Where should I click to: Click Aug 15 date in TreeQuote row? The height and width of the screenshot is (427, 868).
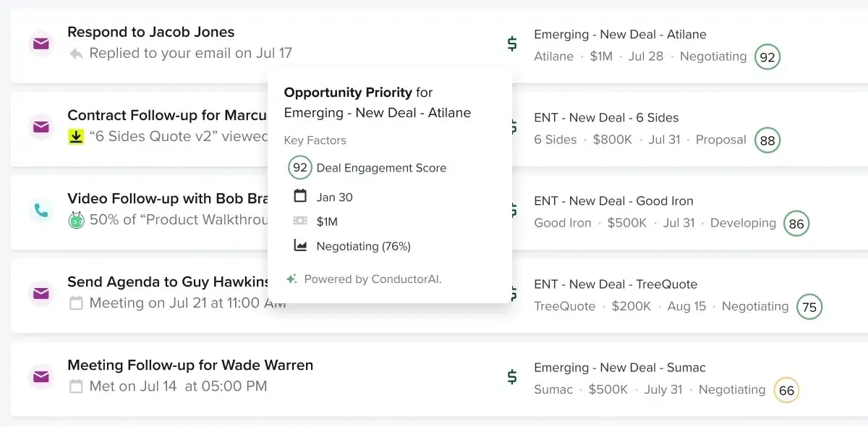click(x=686, y=305)
